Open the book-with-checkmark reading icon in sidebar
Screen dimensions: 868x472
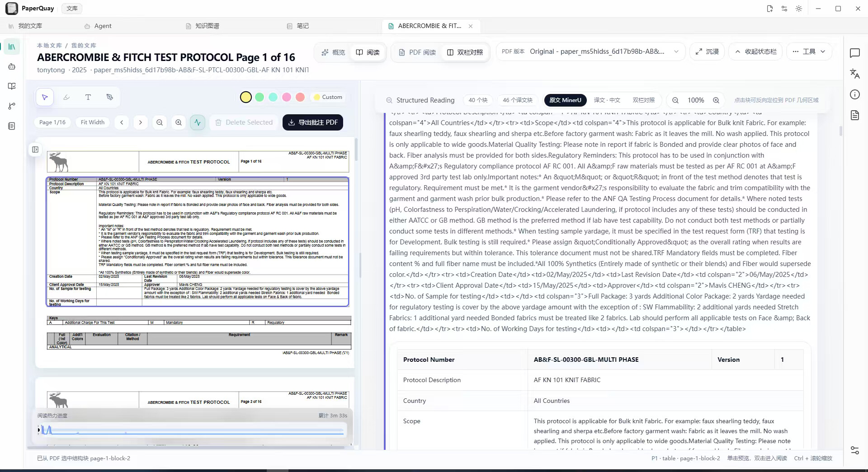[12, 86]
